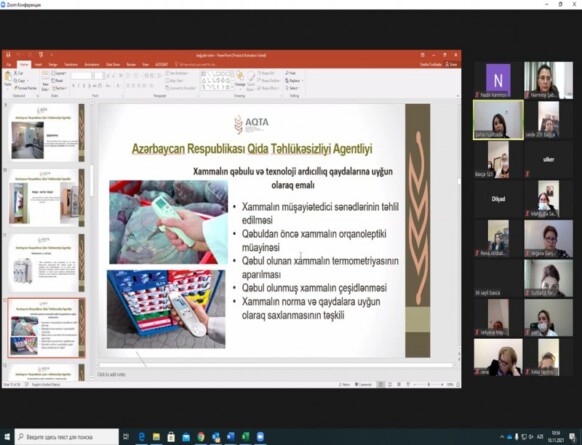Select slide thumbnail 11 in panel
582x445 pixels.
pos(46,263)
